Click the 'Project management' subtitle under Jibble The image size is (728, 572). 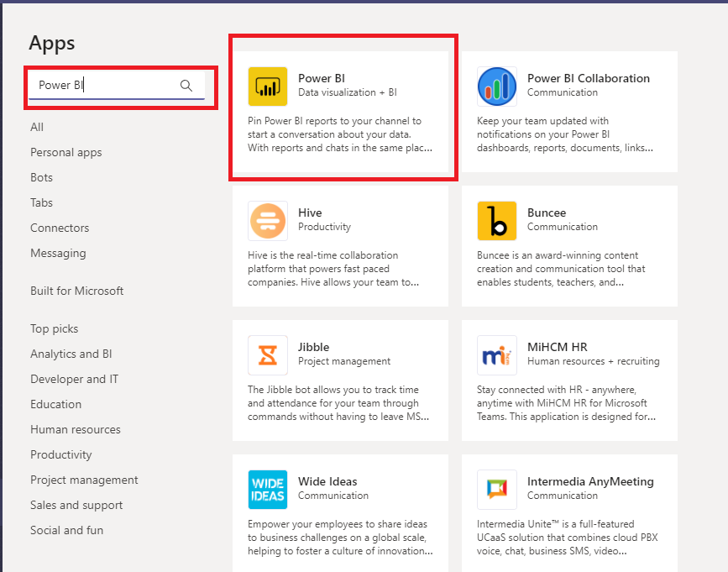click(344, 361)
